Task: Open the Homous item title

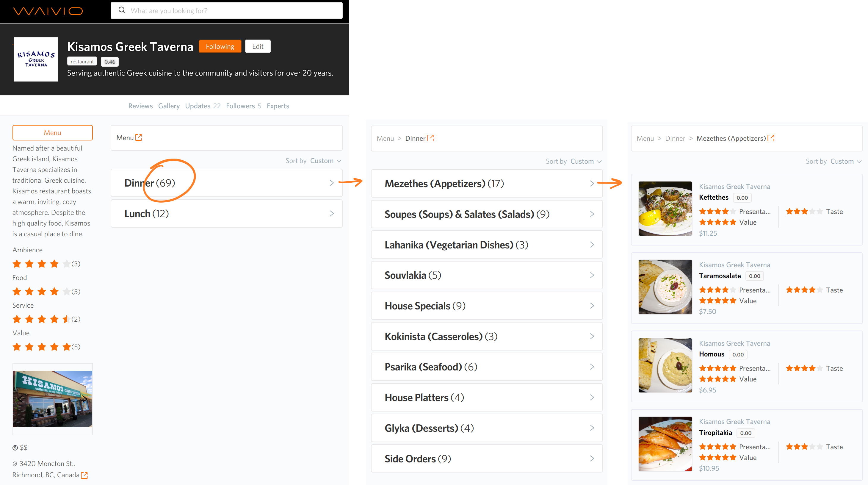Action: [x=712, y=354]
